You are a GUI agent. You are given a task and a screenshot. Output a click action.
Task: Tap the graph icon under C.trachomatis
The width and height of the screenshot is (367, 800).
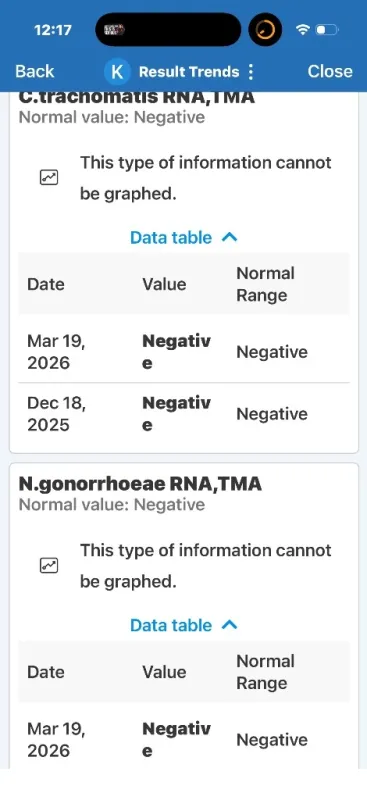click(49, 178)
